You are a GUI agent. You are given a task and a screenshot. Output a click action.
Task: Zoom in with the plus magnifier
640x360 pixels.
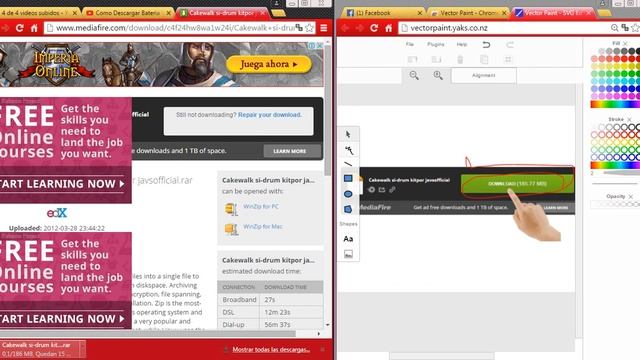tap(438, 75)
